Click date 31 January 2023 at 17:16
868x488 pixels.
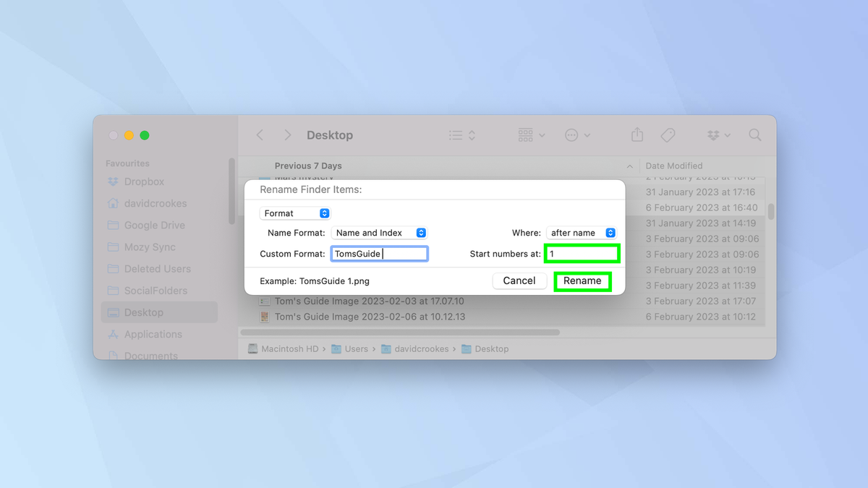[x=700, y=192]
